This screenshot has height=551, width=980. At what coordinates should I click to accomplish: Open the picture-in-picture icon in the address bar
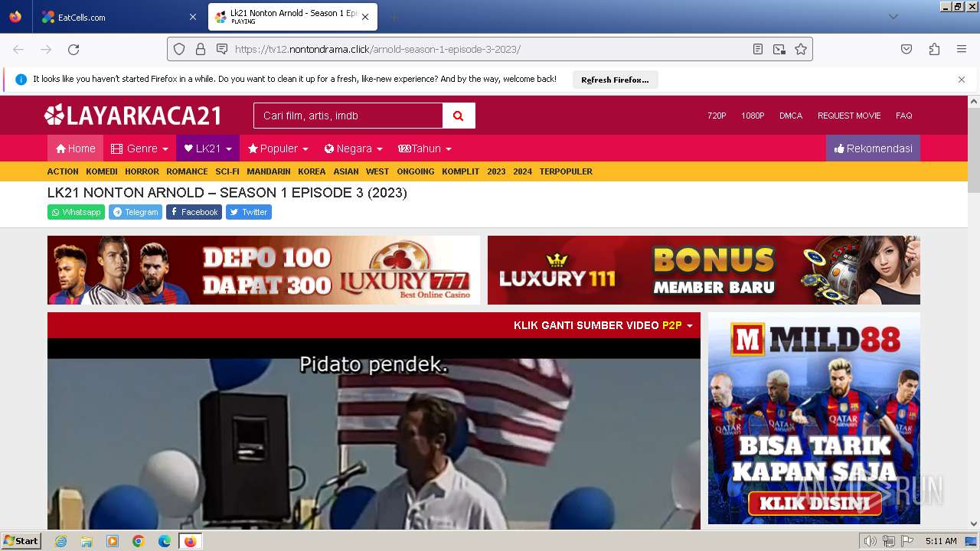point(779,49)
